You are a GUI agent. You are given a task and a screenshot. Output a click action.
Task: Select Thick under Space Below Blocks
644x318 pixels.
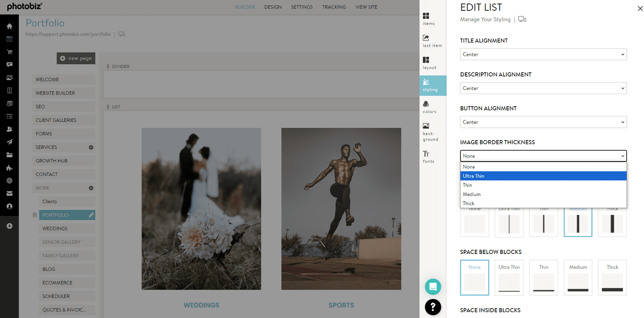[612, 278]
